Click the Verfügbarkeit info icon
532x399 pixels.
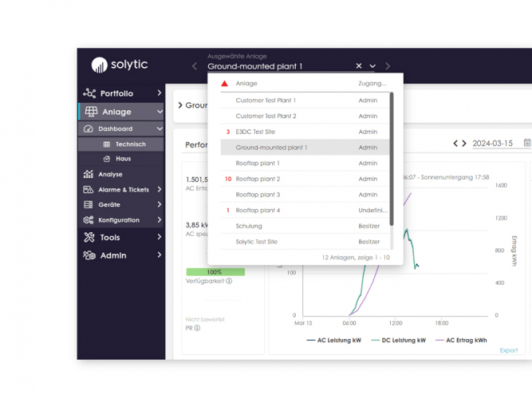tap(229, 281)
